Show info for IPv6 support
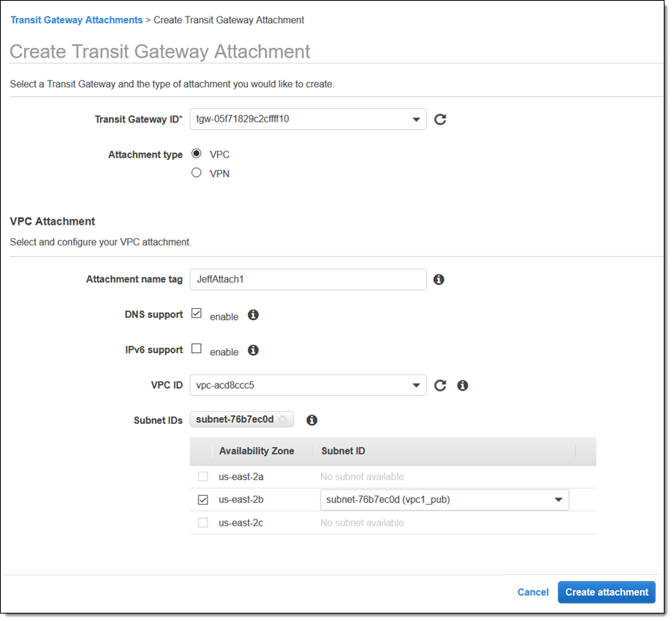 pyautogui.click(x=253, y=350)
